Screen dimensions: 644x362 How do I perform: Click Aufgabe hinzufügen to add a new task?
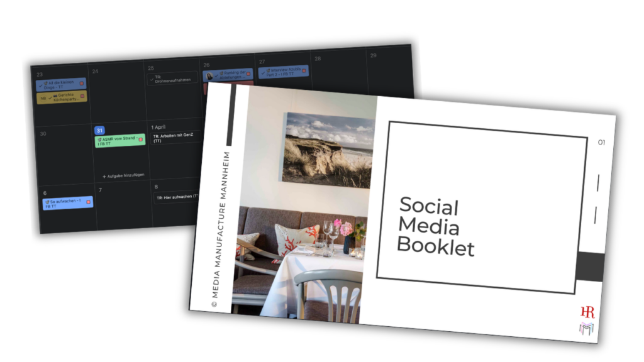point(125,175)
